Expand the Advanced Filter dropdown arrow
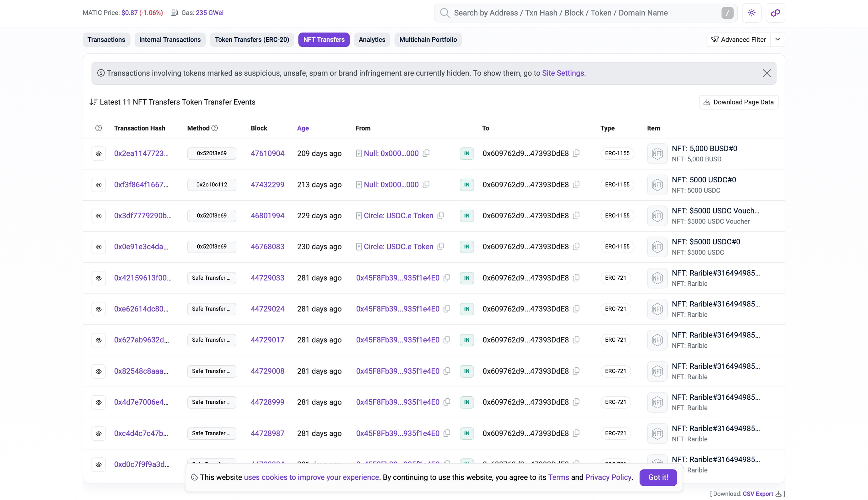The width and height of the screenshot is (868, 500). click(778, 40)
